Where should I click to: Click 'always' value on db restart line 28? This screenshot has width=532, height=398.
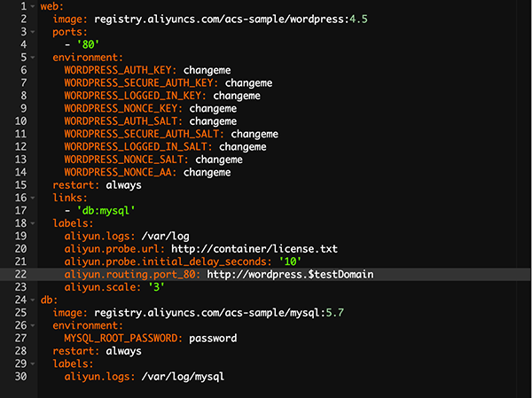click(123, 351)
